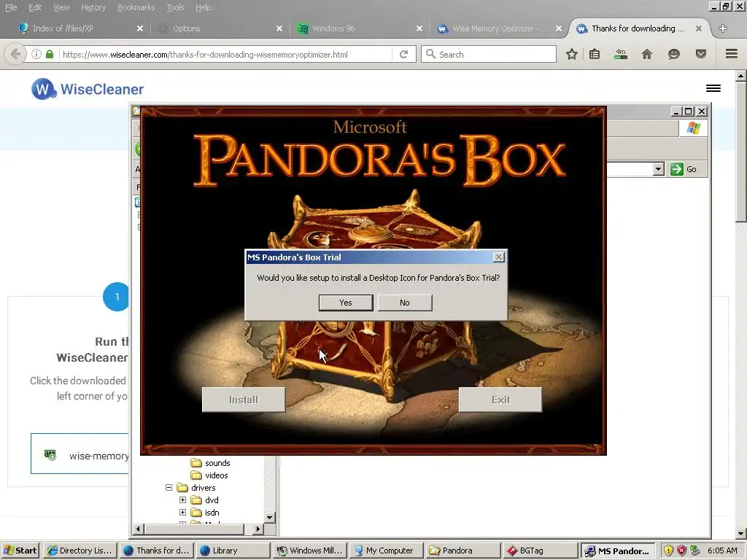This screenshot has width=747, height=560.
Task: Click the Go button in Explorer window
Action: pyautogui.click(x=684, y=169)
